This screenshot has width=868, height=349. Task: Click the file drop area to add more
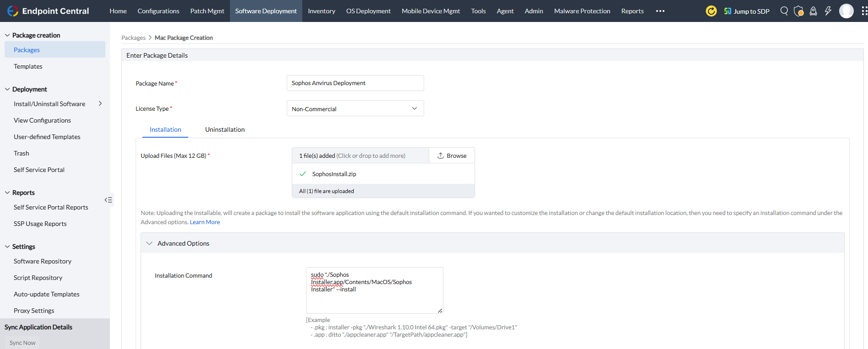tap(360, 156)
